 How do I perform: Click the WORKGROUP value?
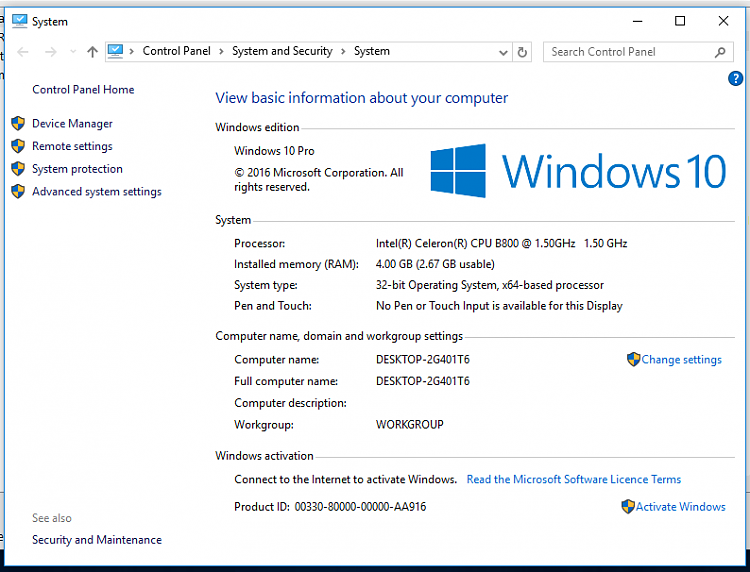pyautogui.click(x=409, y=425)
